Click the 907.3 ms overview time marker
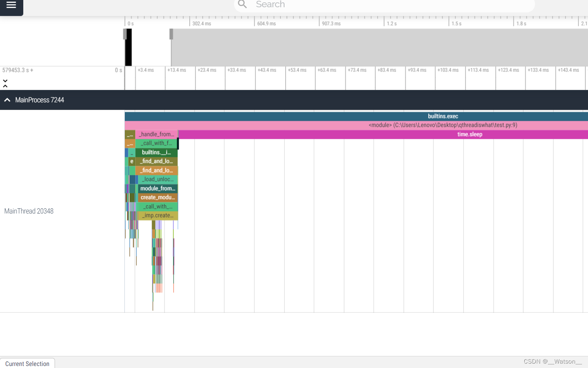 [x=331, y=24]
